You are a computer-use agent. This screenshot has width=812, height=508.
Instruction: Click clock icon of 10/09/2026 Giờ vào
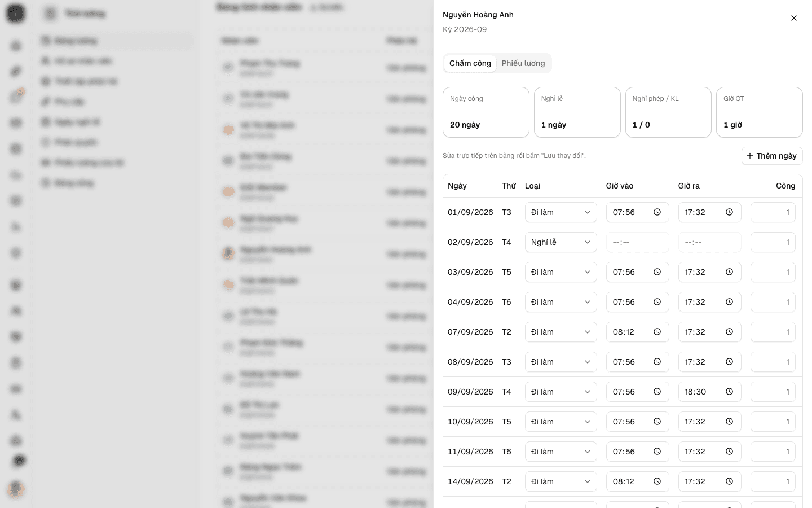pyautogui.click(x=657, y=422)
